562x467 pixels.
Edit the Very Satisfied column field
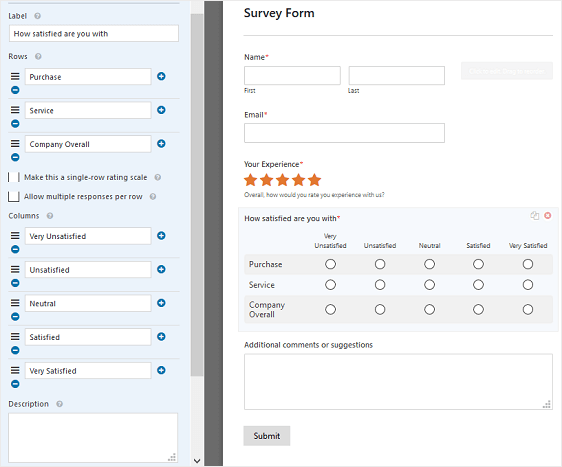coord(88,371)
